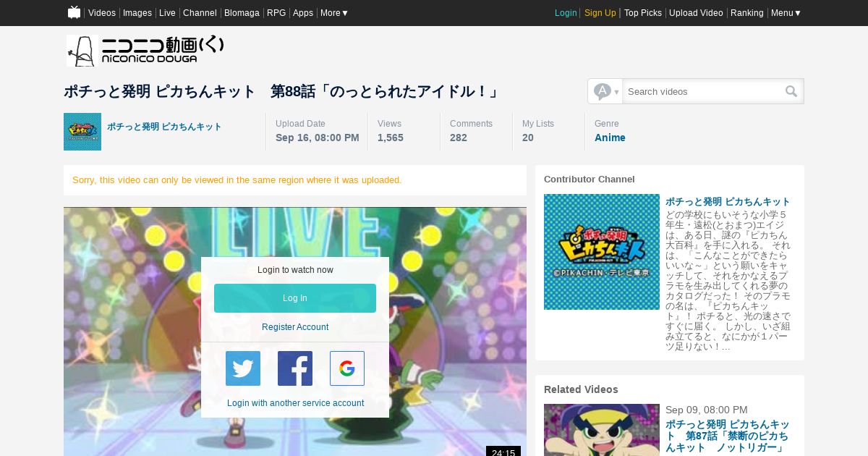Click the Login link at top
The image size is (868, 456).
[566, 13]
